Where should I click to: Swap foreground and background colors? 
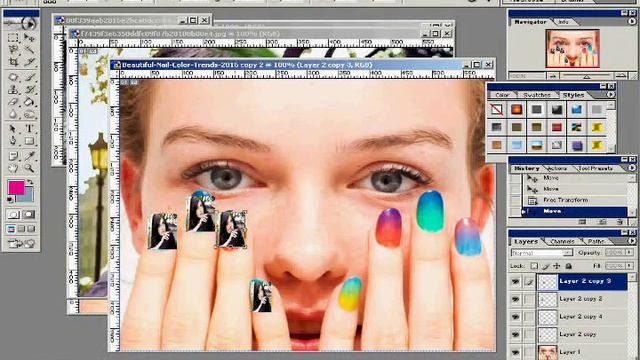tap(30, 182)
